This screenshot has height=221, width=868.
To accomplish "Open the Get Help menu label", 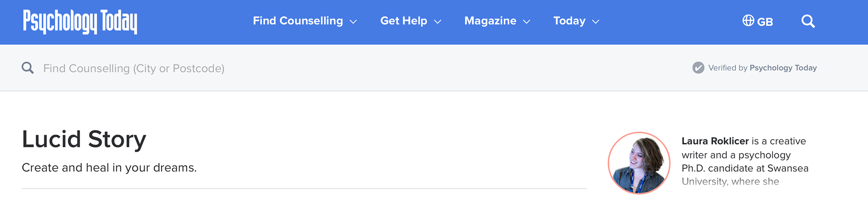I will tap(404, 21).
